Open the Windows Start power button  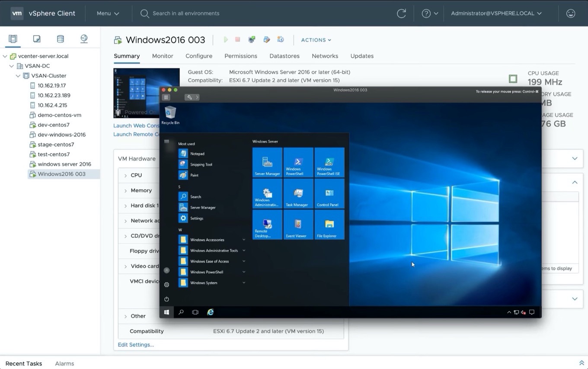(x=166, y=299)
